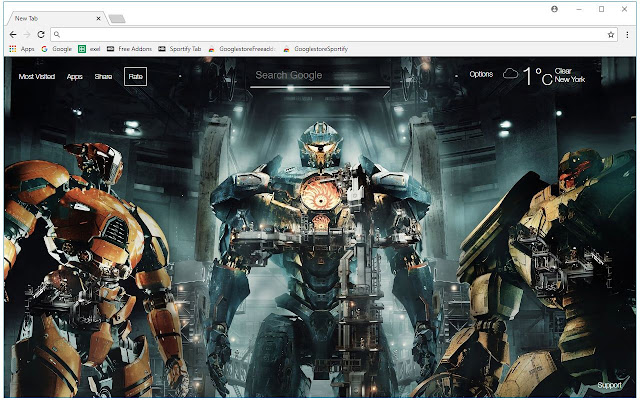Open the user profile icon

(x=554, y=9)
